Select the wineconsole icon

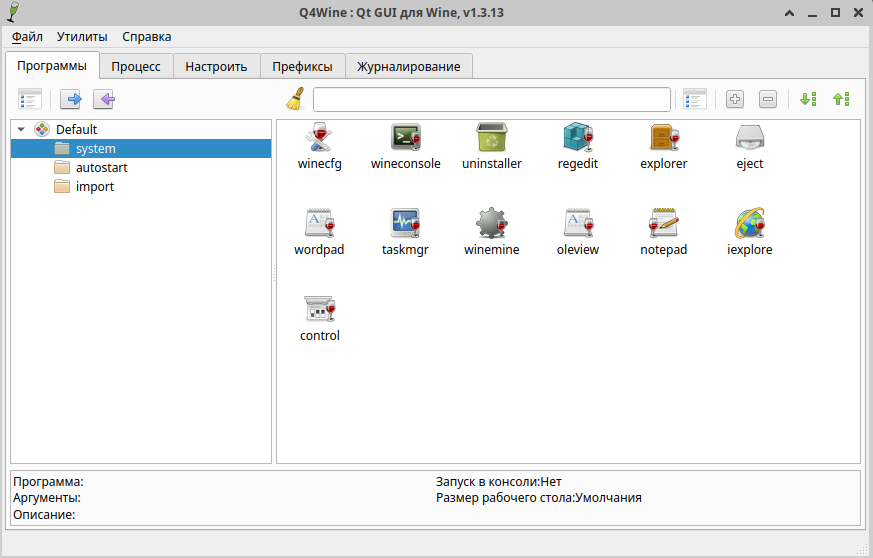click(405, 138)
